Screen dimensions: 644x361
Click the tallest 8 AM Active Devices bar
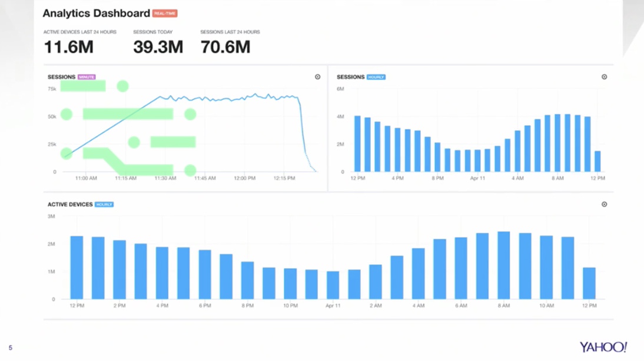pyautogui.click(x=503, y=265)
